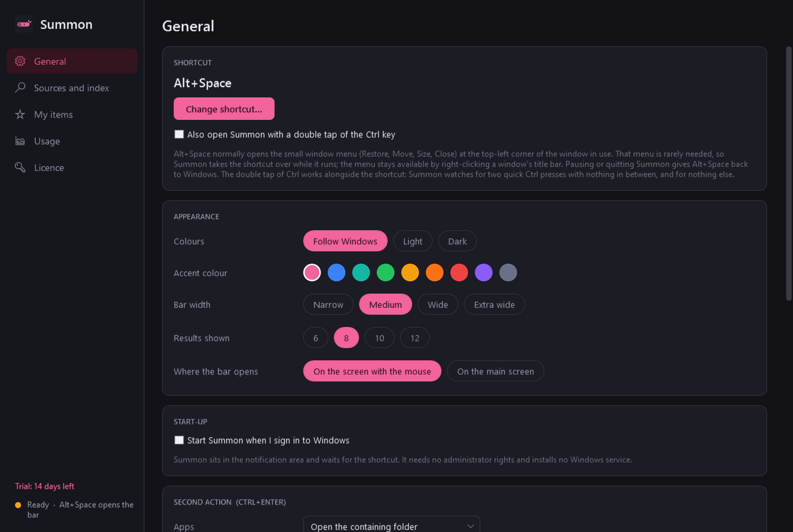Show 6 results
This screenshot has width=793, height=532.
[x=315, y=338]
